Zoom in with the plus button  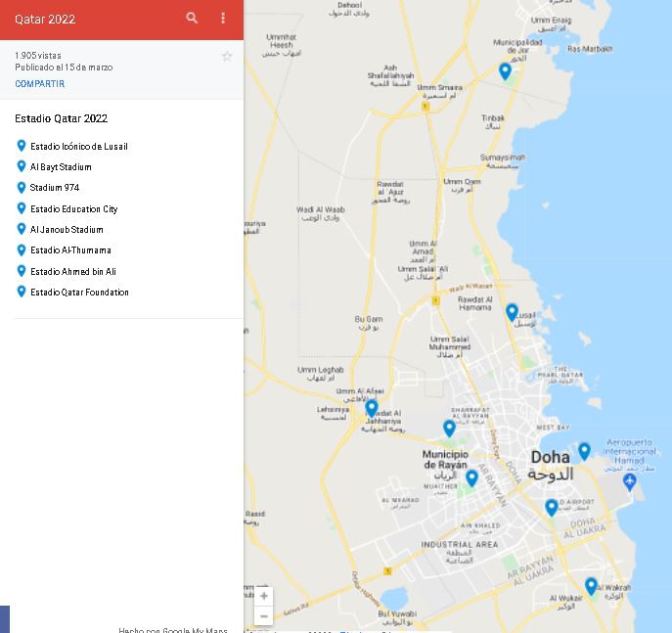tap(264, 596)
